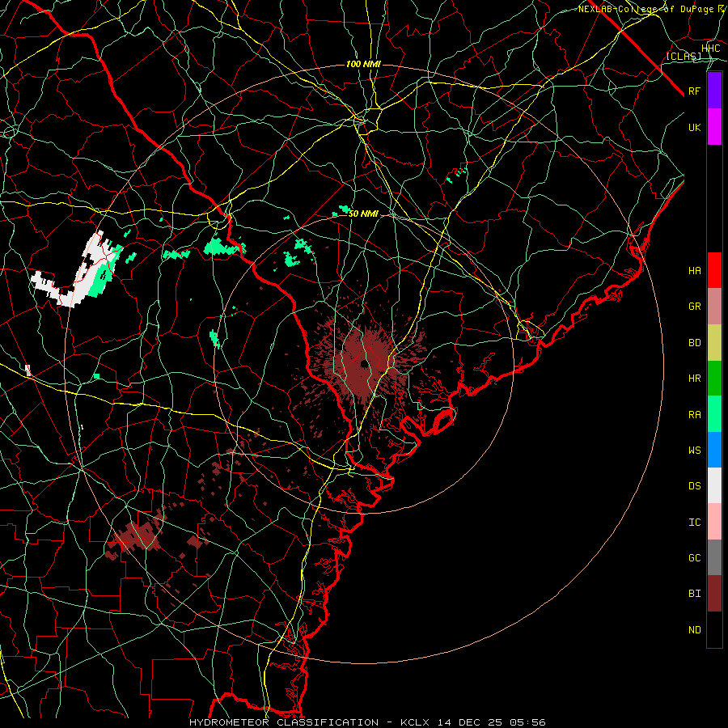Click the ND black legend swatch
This screenshot has width=728, height=728.
point(714,629)
